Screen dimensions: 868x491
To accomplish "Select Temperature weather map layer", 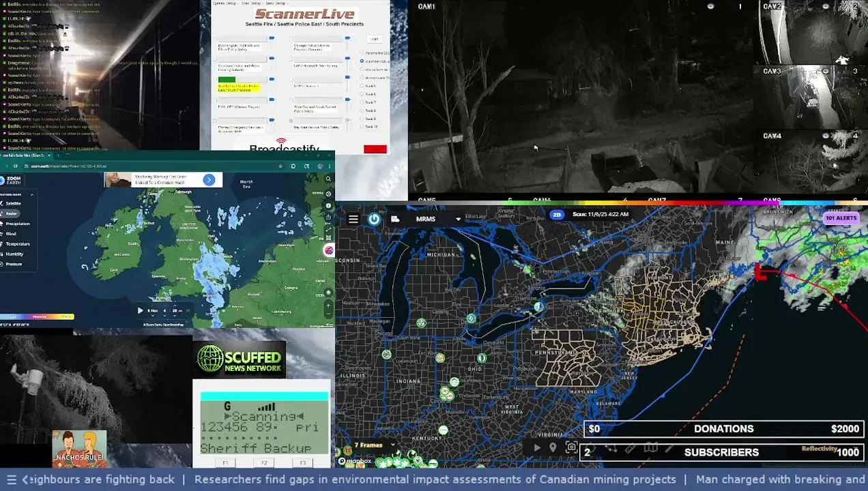I will 17,244.
